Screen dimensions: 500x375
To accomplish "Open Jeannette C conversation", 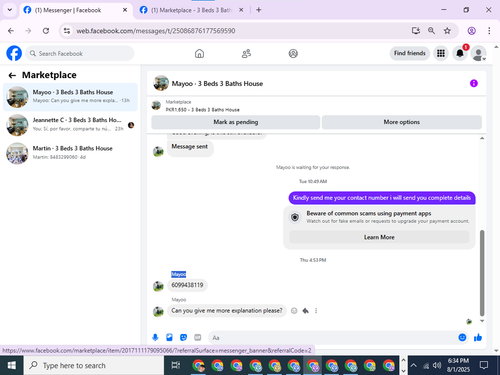I will pyautogui.click(x=70, y=125).
